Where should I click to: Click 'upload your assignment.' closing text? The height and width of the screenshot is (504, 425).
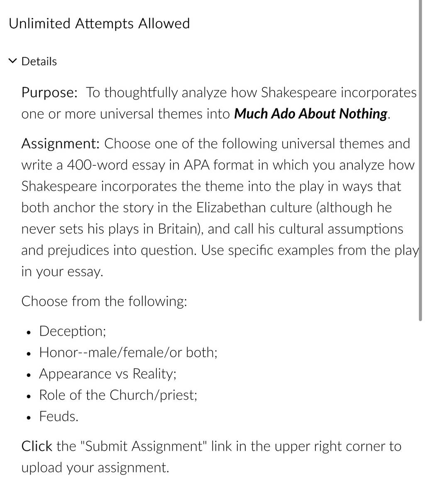(95, 468)
